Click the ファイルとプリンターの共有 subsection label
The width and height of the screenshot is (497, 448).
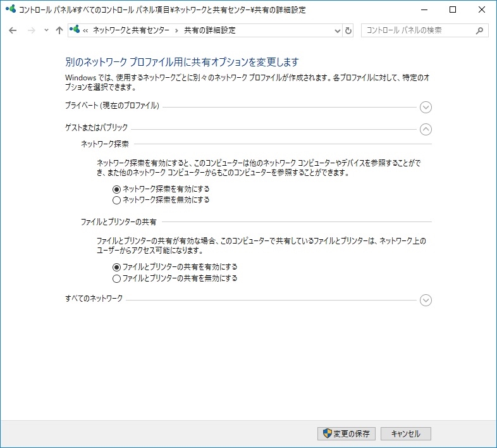point(118,221)
